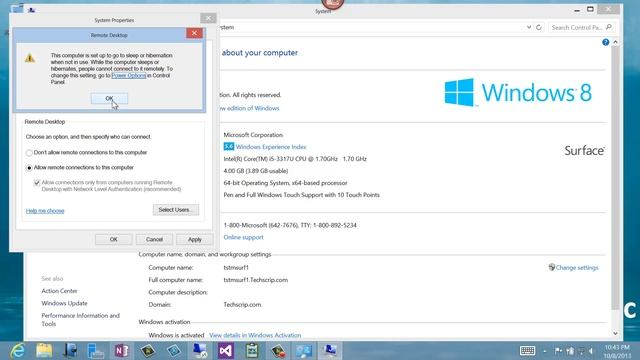Click the processor text Intel Core i5-3317U

[295, 159]
